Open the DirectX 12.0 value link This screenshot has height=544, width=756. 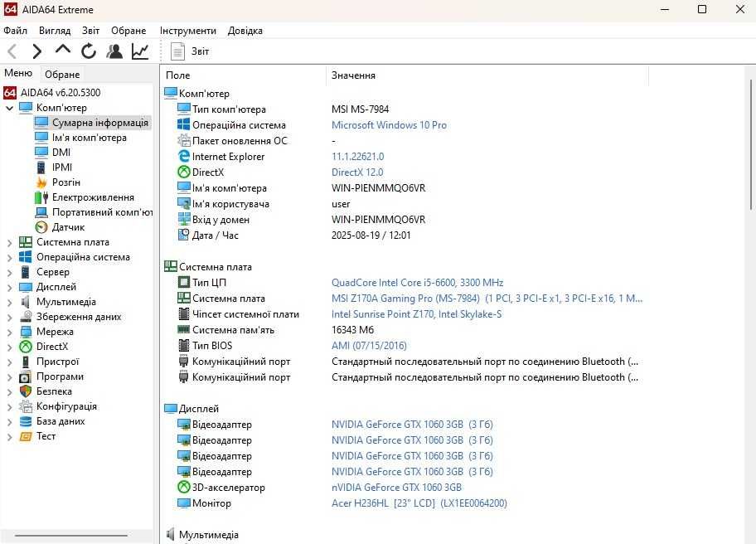(x=357, y=172)
